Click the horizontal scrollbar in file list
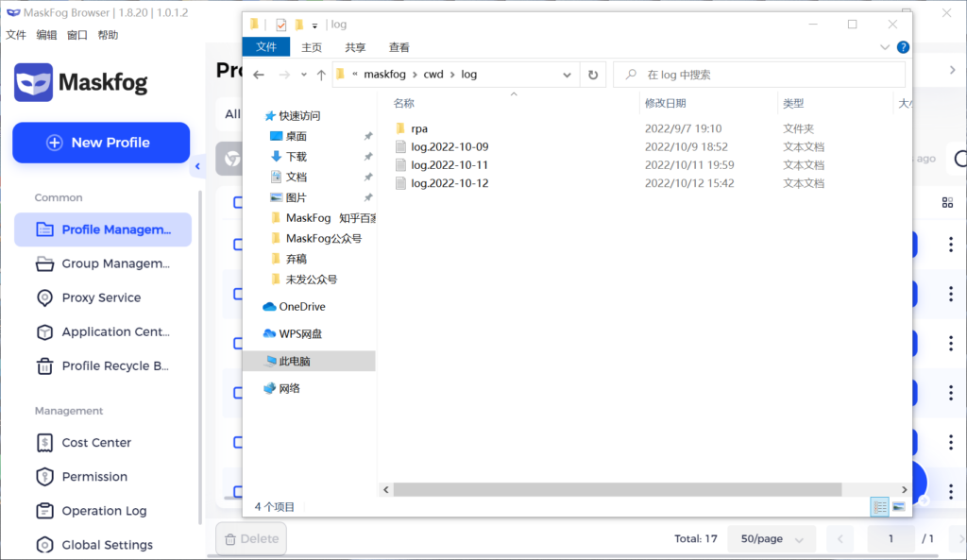The image size is (967, 560). point(618,489)
